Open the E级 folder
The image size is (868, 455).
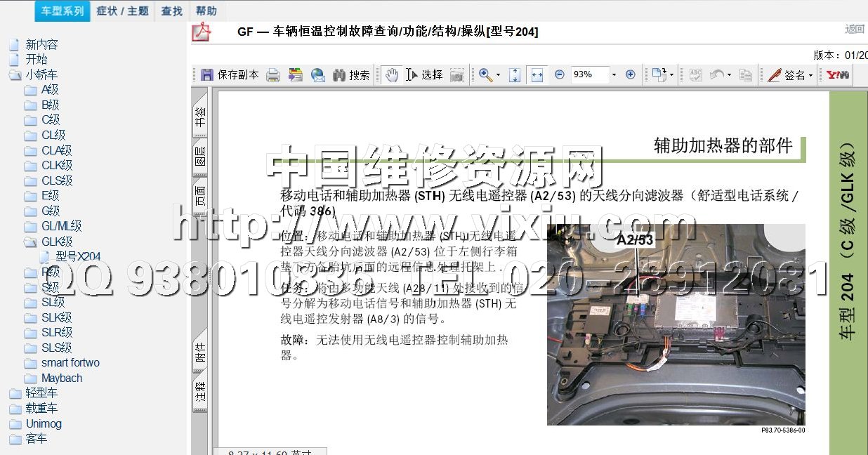point(50,196)
